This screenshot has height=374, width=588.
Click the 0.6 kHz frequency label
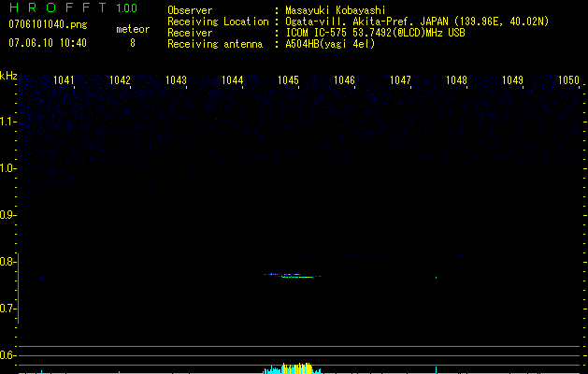pyautogui.click(x=7, y=355)
